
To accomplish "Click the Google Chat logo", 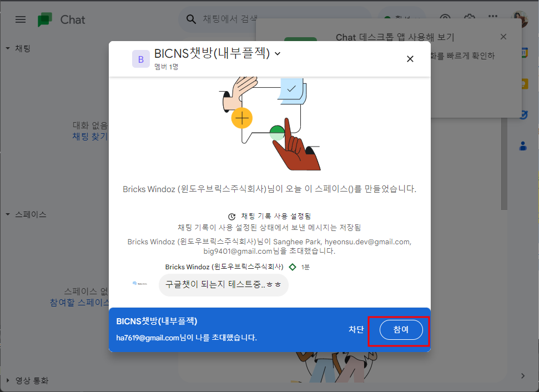I will [x=45, y=19].
